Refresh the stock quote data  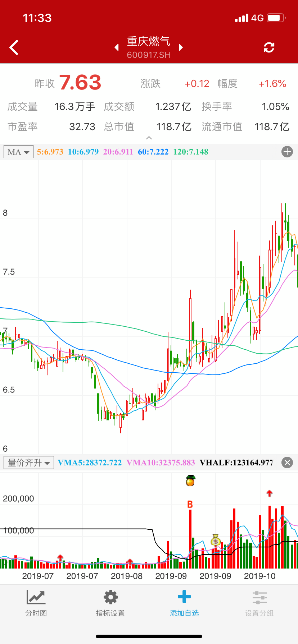(269, 47)
